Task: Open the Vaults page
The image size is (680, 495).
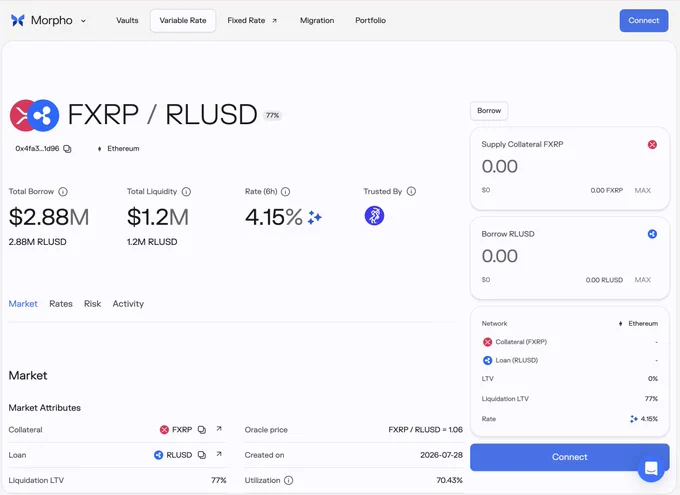Action: point(127,20)
